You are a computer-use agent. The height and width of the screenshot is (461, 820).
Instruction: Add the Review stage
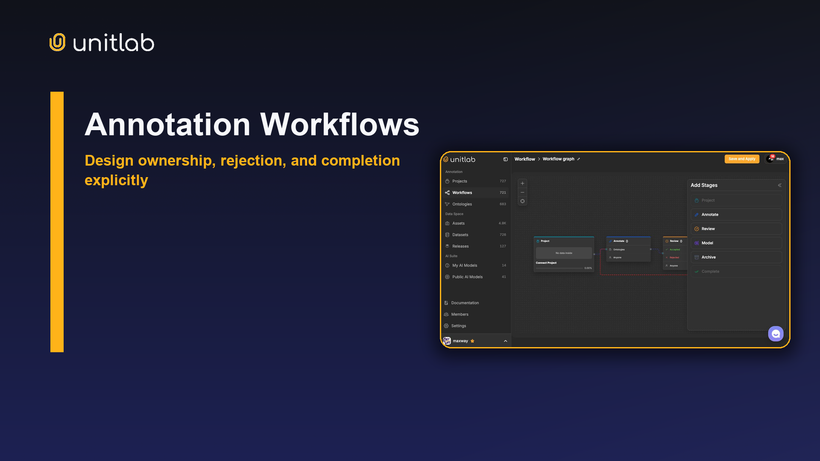coord(736,229)
